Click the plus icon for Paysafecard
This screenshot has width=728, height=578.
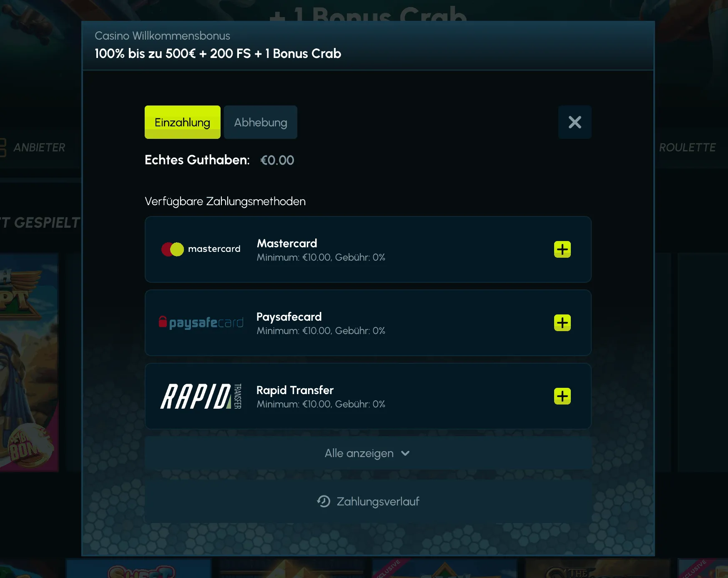(x=562, y=323)
